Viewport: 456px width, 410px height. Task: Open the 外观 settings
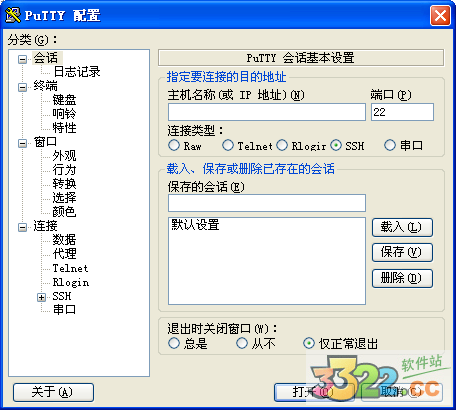[x=64, y=156]
